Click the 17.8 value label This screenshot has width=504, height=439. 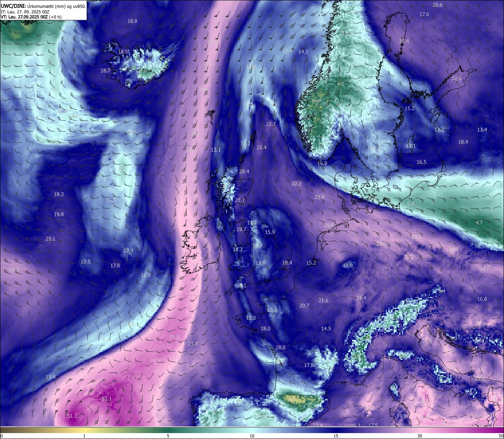(115, 266)
